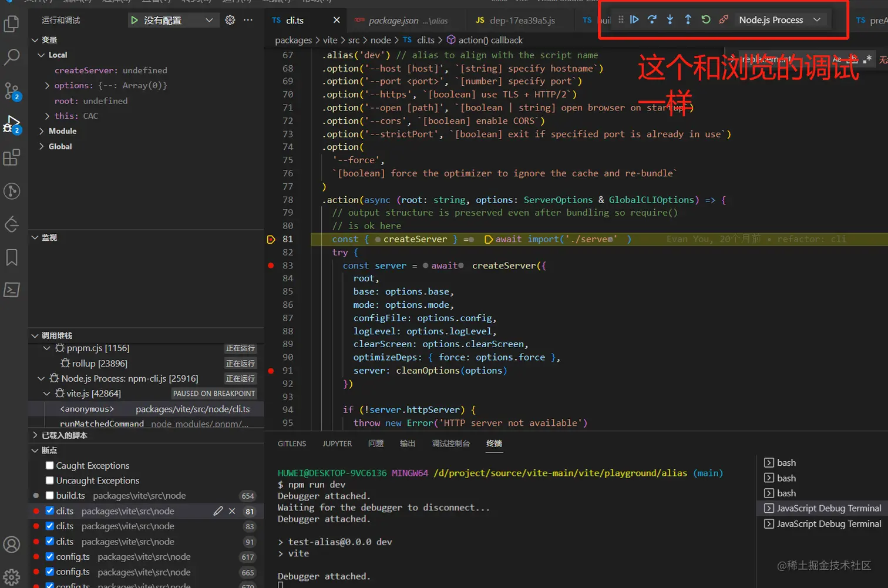Disable the cli.ts line 83 breakpoint checkbox

coord(50,526)
